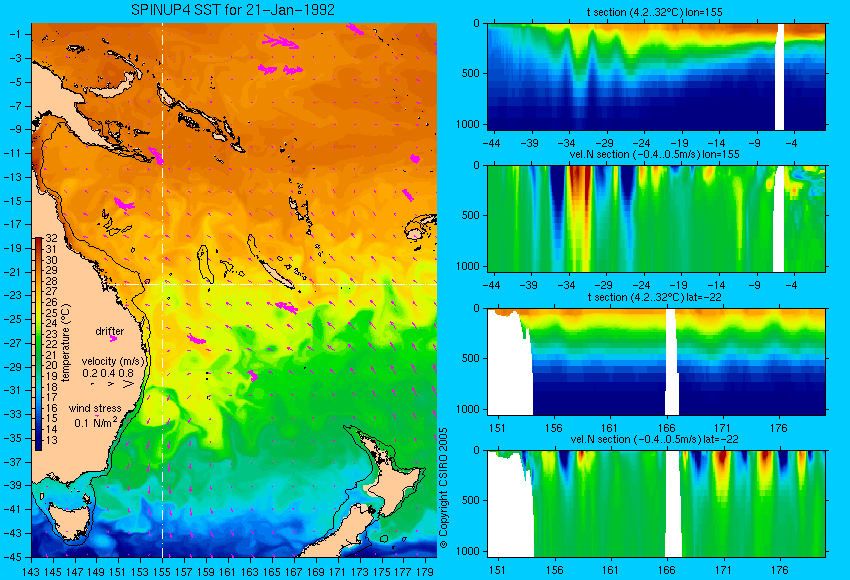Click the "t section (4.2..32°C) lat=-22" title

click(x=654, y=297)
